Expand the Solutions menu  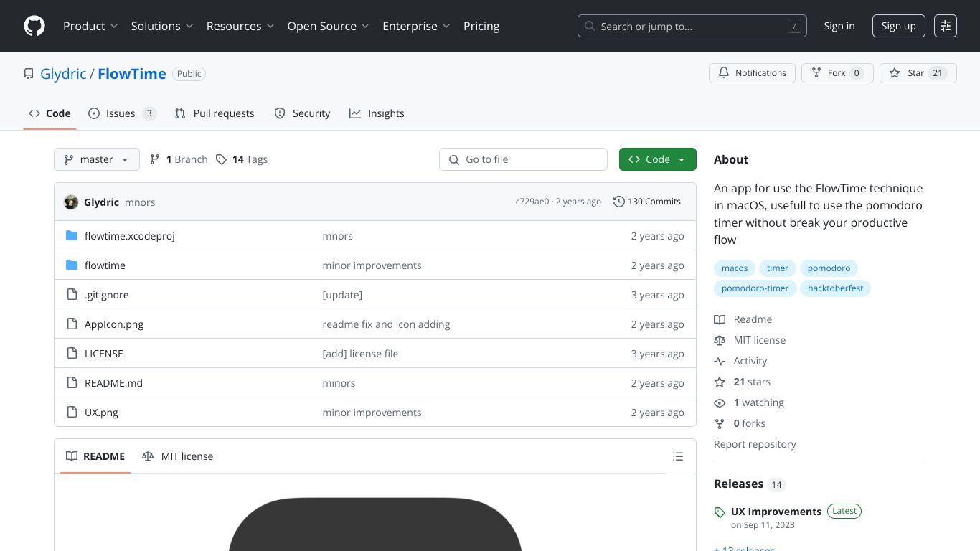point(162,26)
